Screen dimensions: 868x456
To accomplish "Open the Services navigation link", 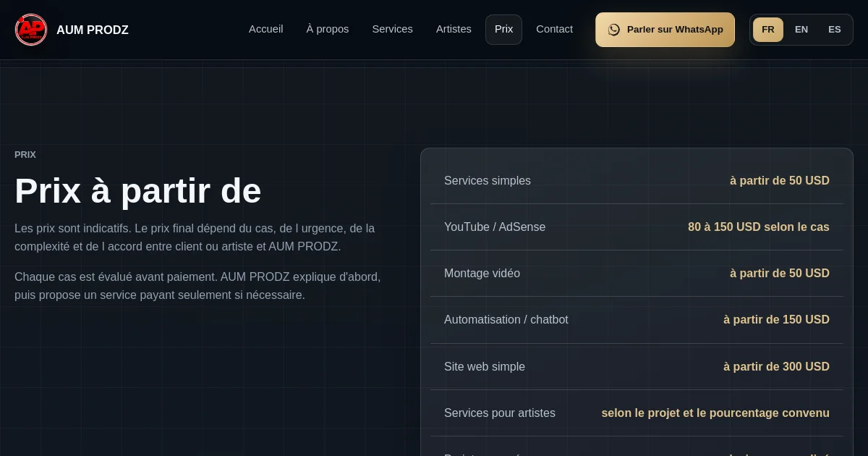I will 393,30.
